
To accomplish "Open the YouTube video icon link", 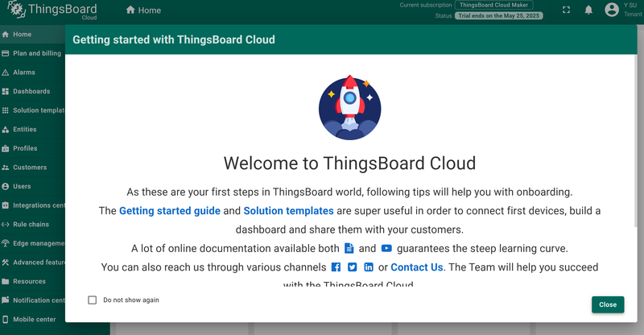I will 386,248.
